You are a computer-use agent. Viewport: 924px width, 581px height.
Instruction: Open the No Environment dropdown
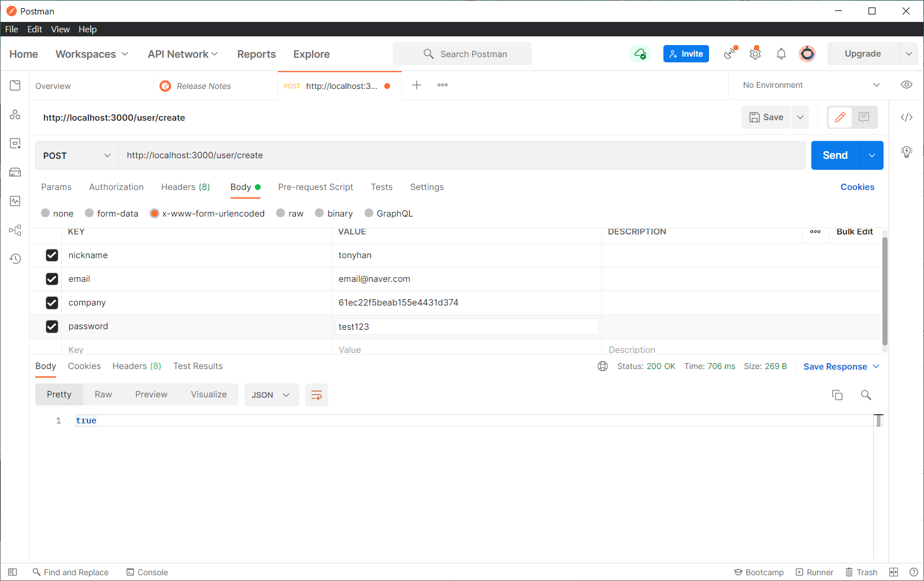(x=811, y=85)
